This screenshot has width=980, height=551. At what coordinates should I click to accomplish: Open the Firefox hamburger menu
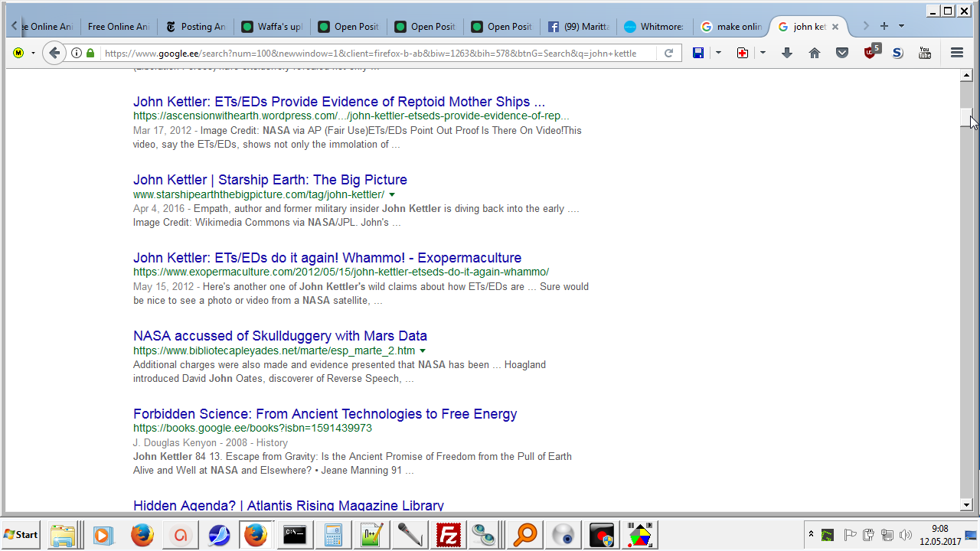956,53
